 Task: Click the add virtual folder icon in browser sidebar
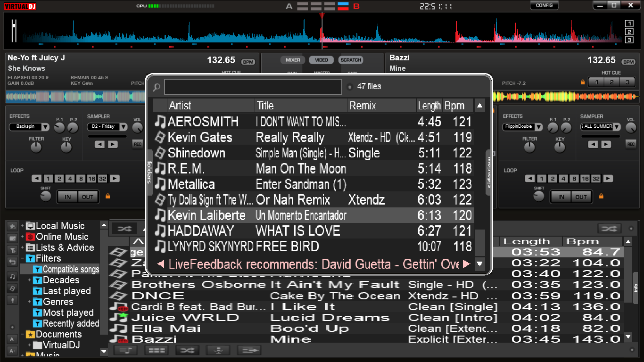[x=12, y=238]
